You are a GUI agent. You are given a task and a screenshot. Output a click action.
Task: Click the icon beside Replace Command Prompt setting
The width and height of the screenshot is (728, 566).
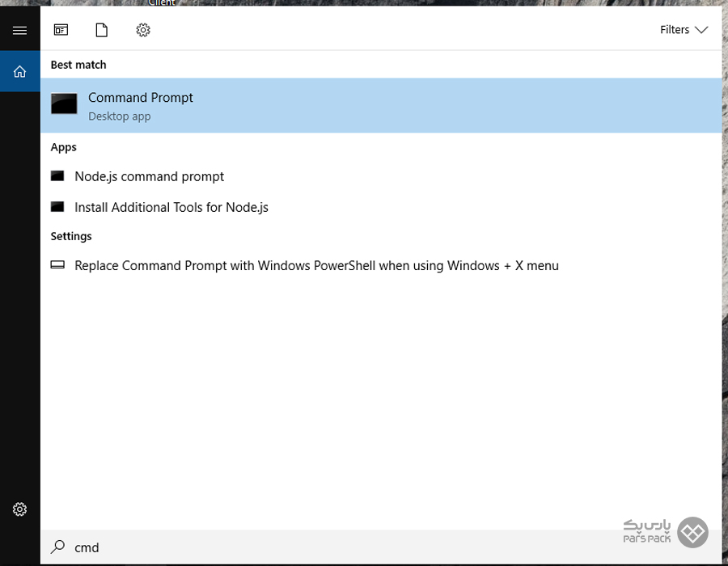tap(57, 265)
